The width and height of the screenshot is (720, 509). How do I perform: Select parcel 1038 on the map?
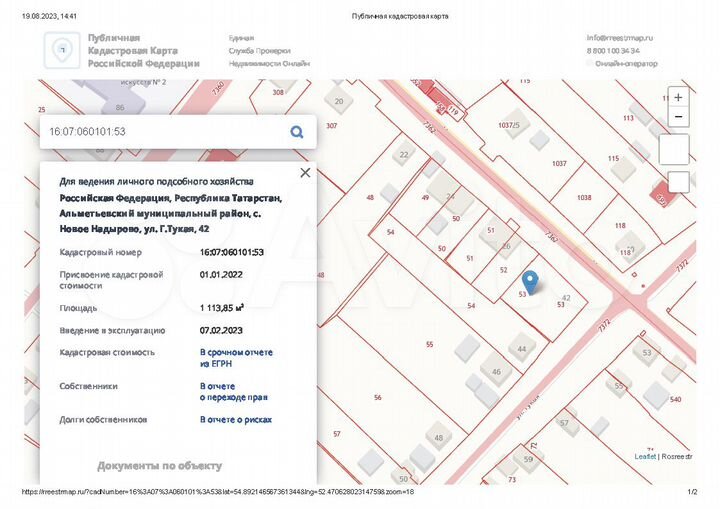pos(584,198)
